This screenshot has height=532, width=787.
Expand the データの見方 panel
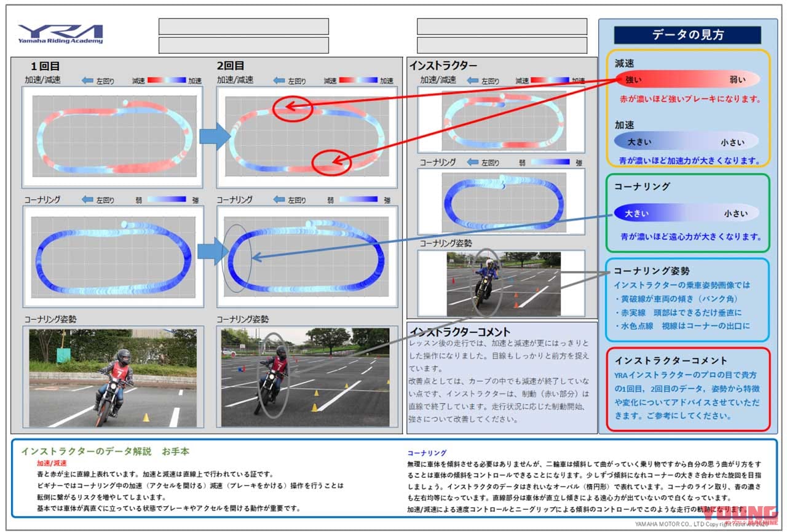coord(687,35)
